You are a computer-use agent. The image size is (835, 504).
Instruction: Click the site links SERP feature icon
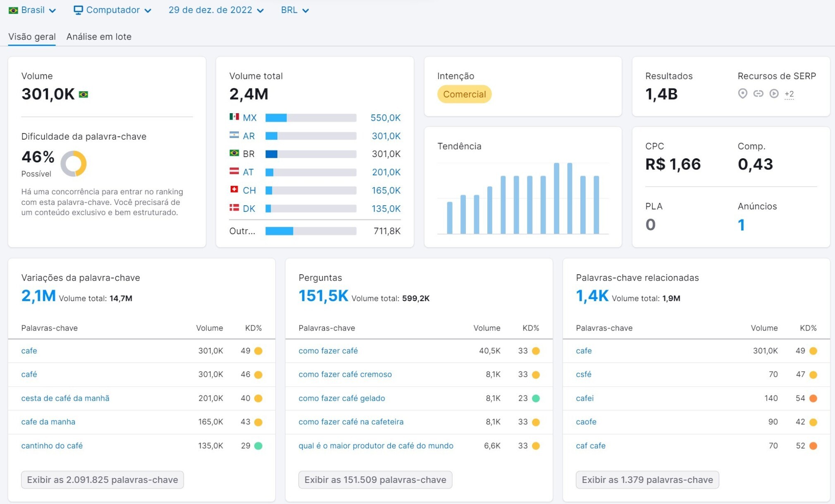(758, 94)
